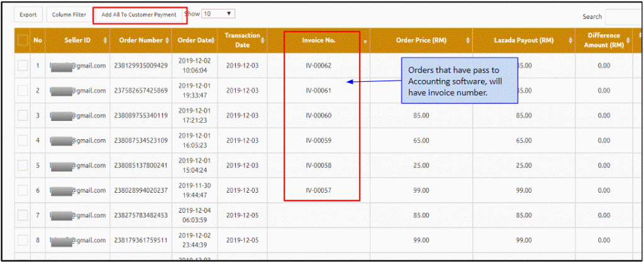Click order date 2019-12-04 06:03:59

pyautogui.click(x=195, y=215)
